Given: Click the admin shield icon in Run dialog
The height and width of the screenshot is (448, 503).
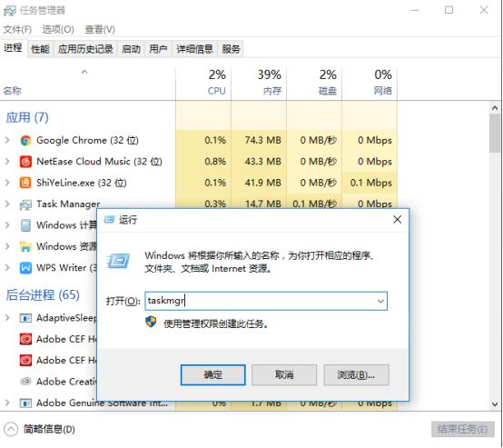Looking at the screenshot, I should (151, 322).
